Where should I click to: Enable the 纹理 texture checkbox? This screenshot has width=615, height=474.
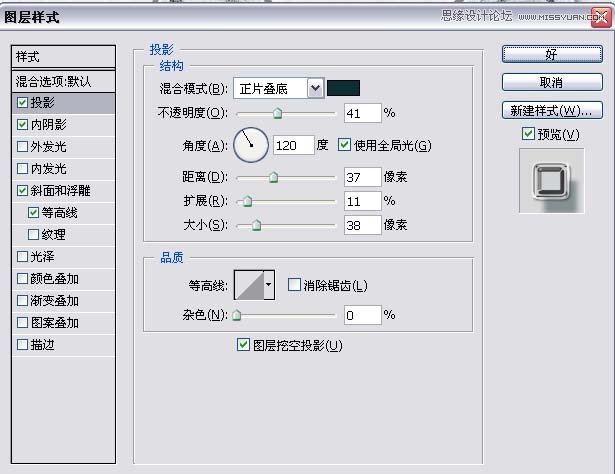(33, 235)
